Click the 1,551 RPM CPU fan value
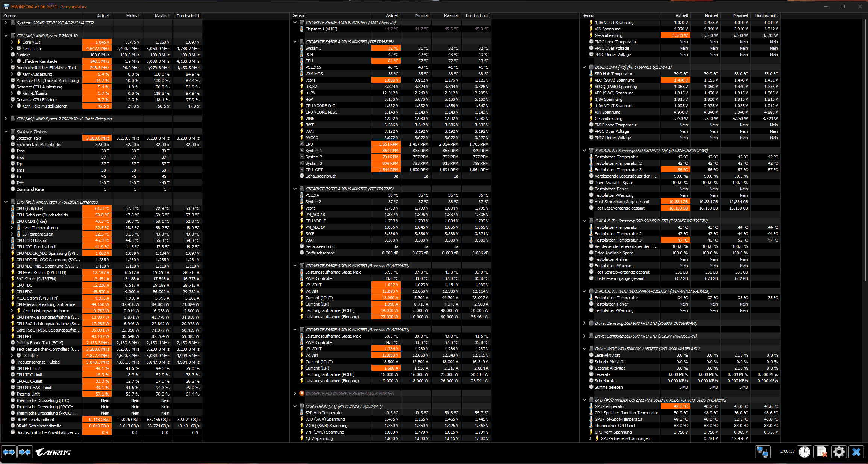 click(x=386, y=144)
